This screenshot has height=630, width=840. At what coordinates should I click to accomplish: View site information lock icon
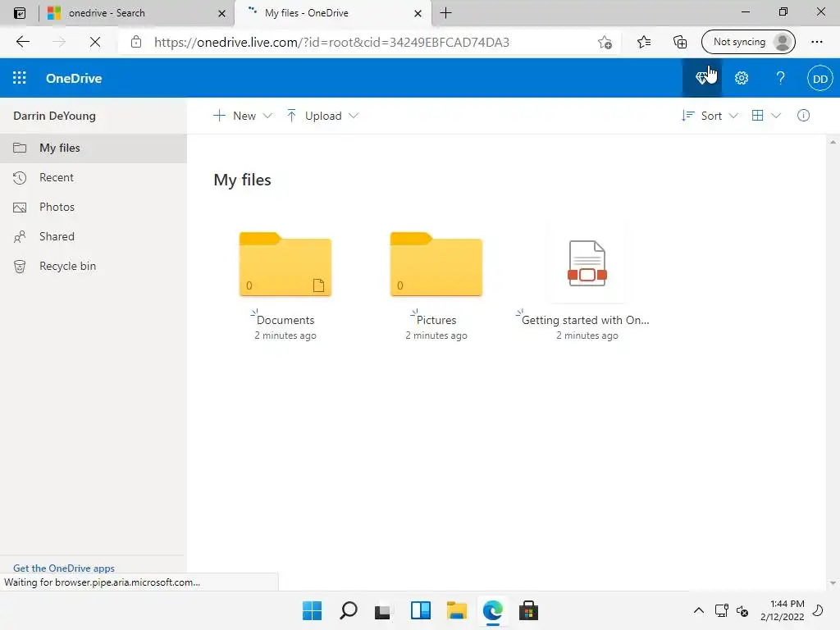[x=136, y=42]
